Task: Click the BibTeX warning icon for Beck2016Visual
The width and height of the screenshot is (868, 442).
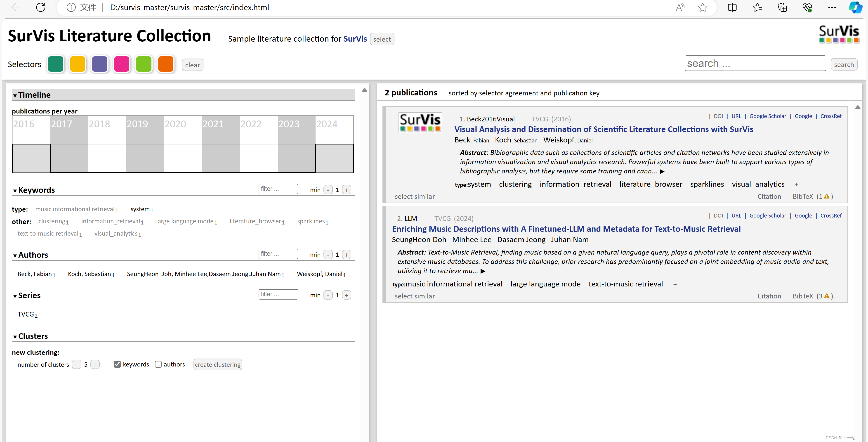Action: pyautogui.click(x=827, y=196)
